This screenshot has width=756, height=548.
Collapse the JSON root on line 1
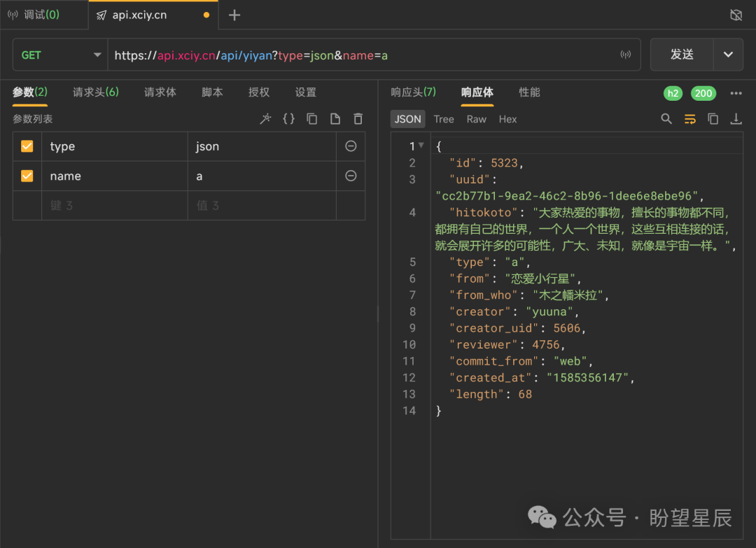421,145
